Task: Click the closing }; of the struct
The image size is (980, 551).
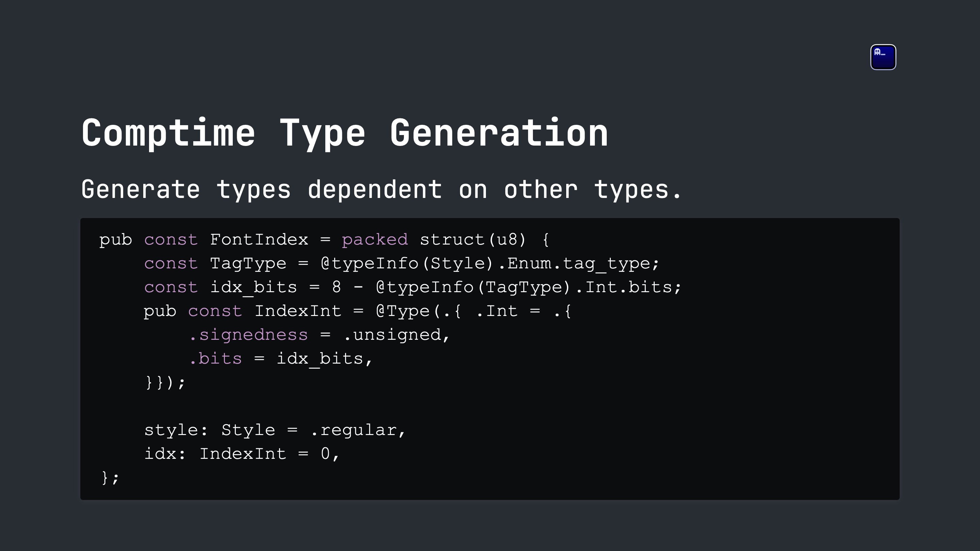Action: coord(110,478)
